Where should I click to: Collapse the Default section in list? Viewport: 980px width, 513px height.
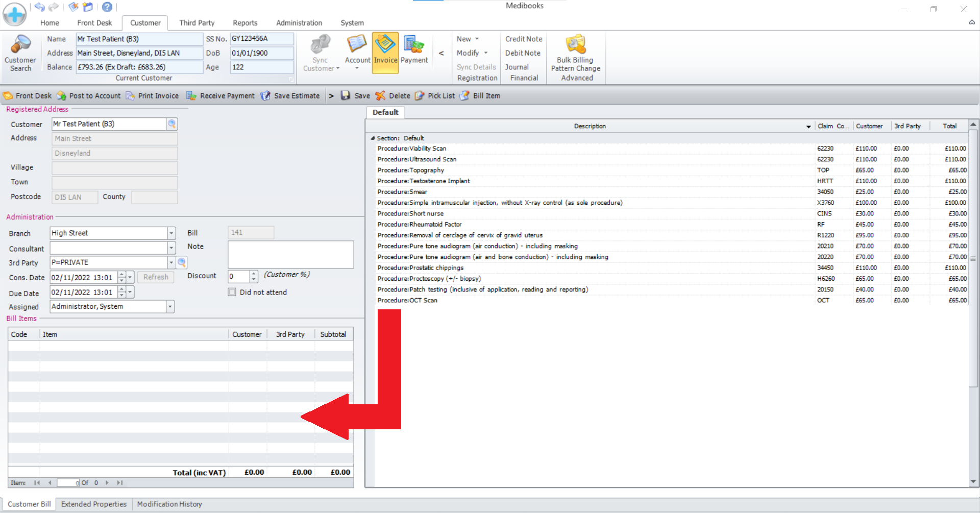(373, 138)
